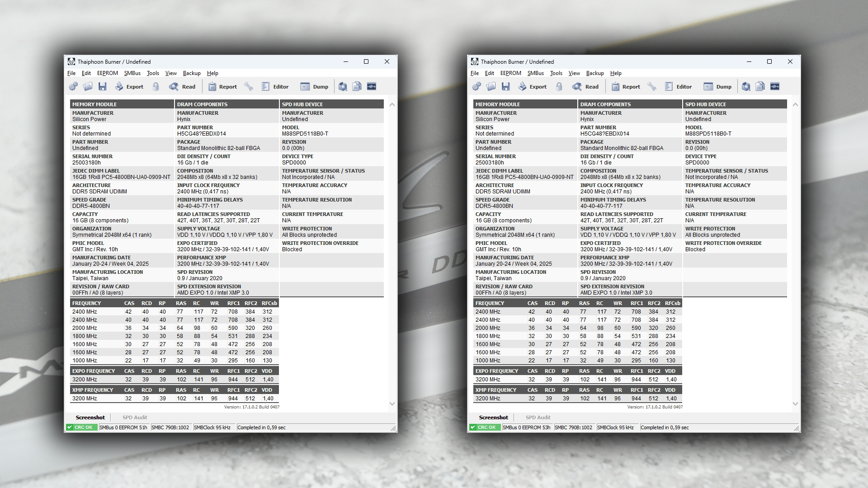Click the open folder icon in the left window
This screenshot has width=868, height=488.
tap(88, 86)
